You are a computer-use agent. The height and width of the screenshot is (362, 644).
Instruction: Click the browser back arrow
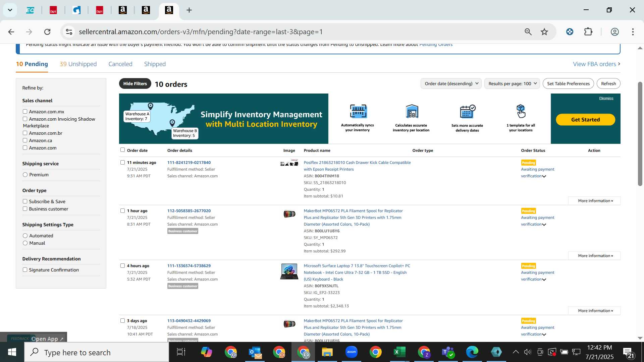11,32
